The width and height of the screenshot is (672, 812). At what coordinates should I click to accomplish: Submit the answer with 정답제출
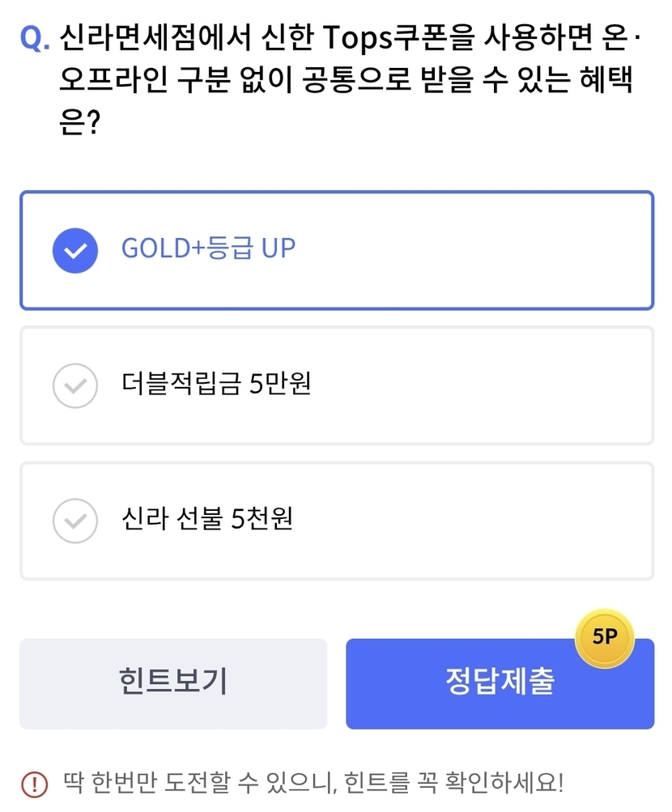coord(500,682)
